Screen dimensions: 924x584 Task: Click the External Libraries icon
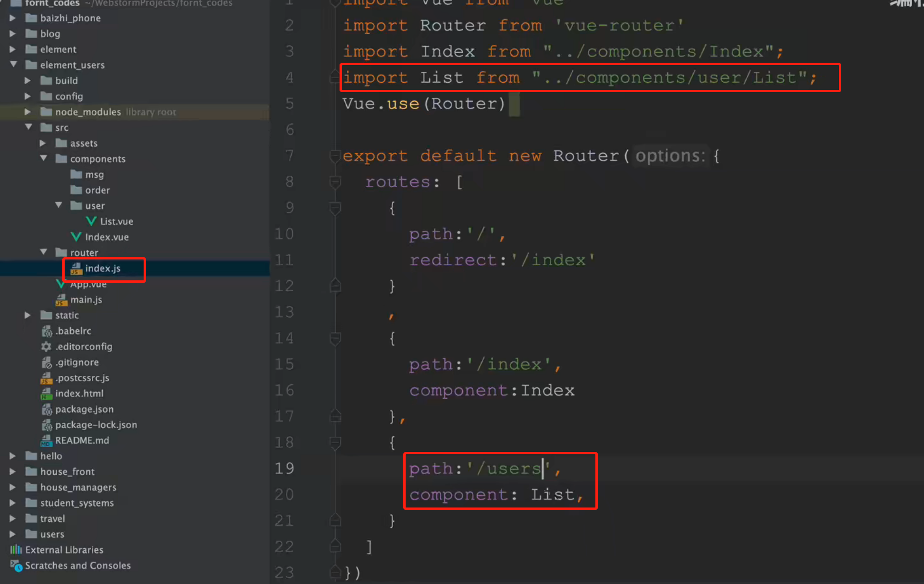pyautogui.click(x=16, y=550)
